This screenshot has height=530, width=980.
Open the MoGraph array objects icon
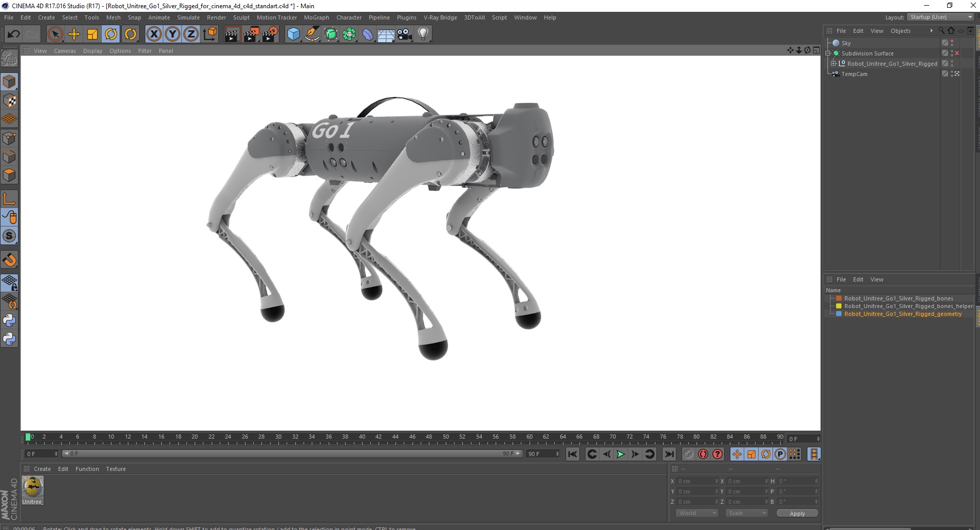point(349,34)
